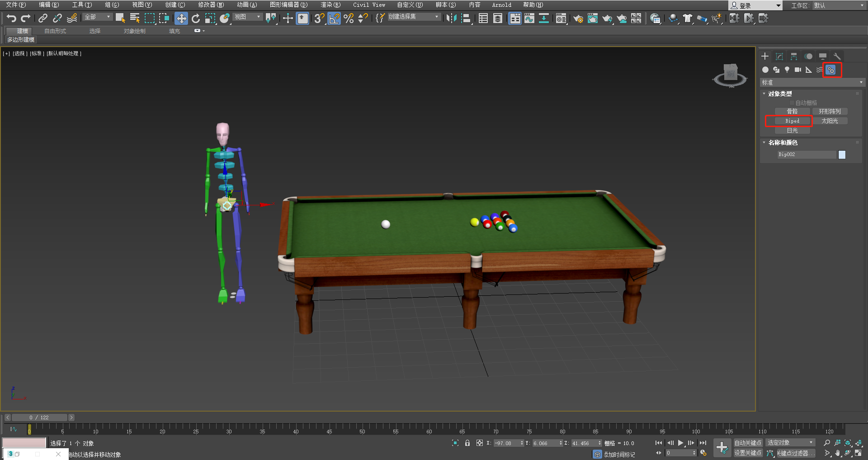This screenshot has height=460, width=868.
Task: Select the Mirror tool icon
Action: point(451,18)
